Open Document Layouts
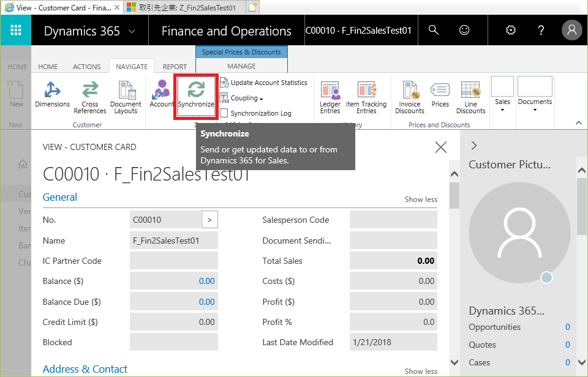 click(x=126, y=97)
